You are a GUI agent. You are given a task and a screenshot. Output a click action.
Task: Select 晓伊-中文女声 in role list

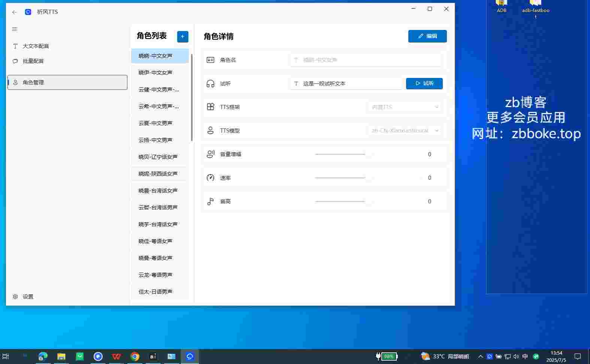click(x=160, y=73)
